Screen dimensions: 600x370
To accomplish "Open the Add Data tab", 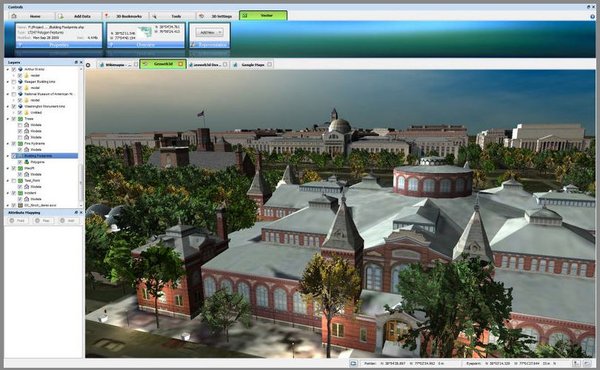I will click(79, 16).
